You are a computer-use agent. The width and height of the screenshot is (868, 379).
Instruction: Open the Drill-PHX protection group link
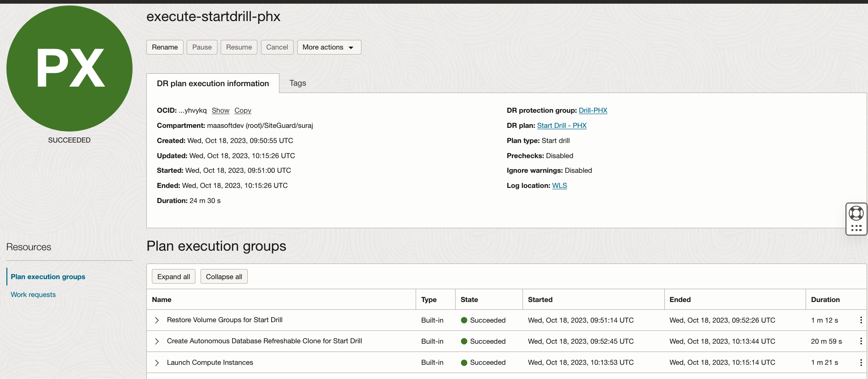593,110
